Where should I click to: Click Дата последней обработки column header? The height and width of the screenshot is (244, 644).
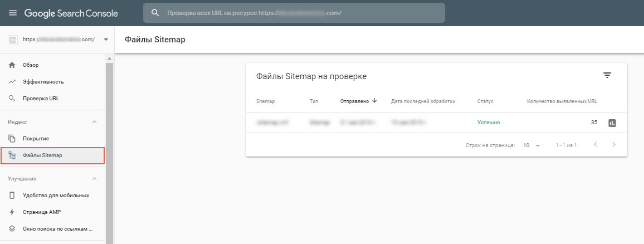click(x=423, y=101)
